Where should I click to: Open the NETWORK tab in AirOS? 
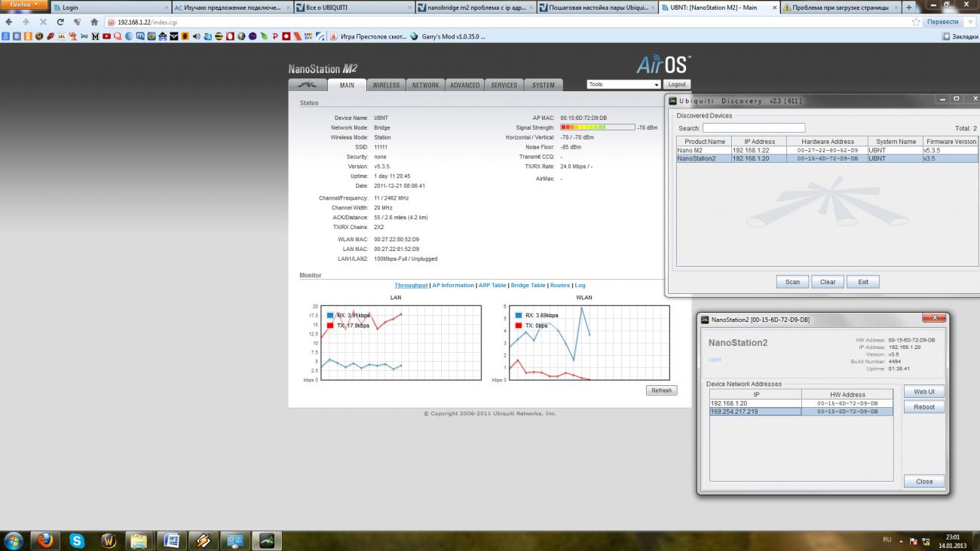pyautogui.click(x=425, y=85)
